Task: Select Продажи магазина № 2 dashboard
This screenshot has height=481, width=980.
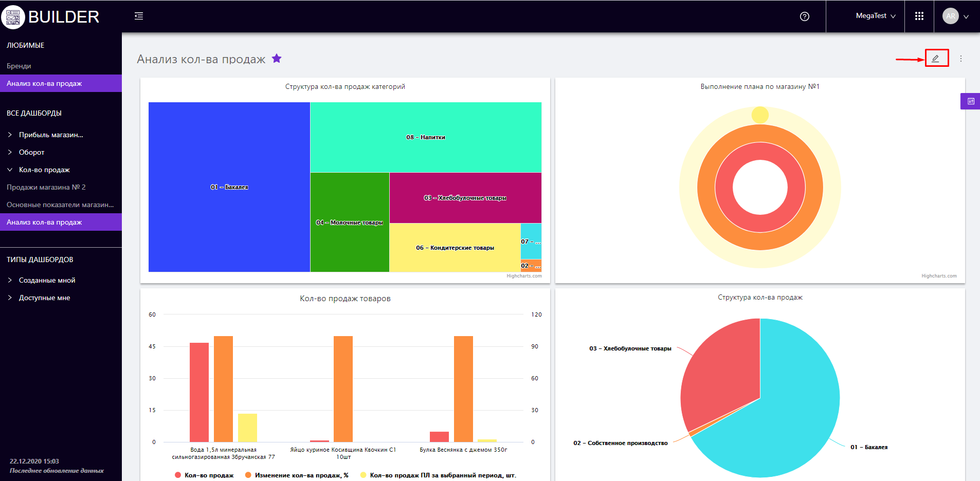Action: point(46,187)
